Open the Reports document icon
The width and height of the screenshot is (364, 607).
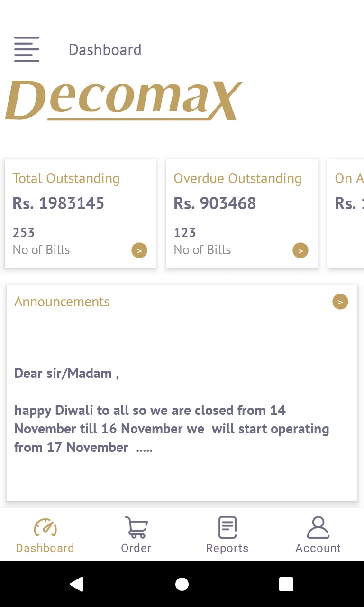pyautogui.click(x=227, y=527)
